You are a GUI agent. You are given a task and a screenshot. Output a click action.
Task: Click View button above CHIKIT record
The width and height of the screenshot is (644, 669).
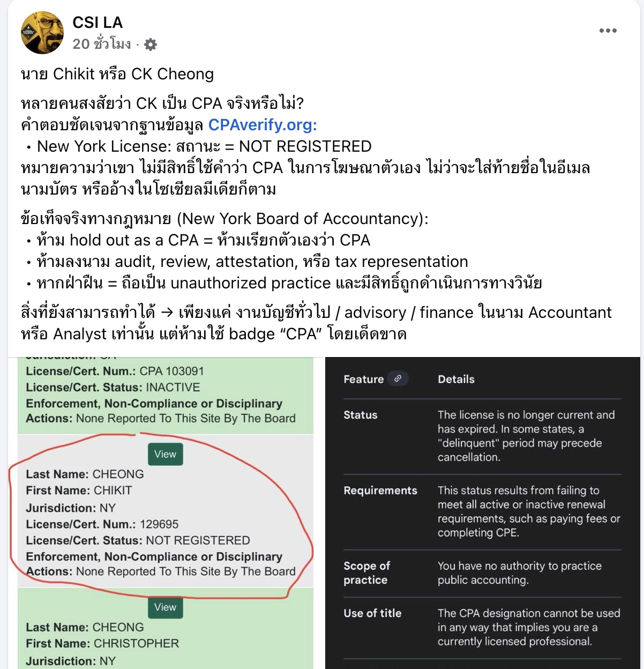click(x=165, y=454)
